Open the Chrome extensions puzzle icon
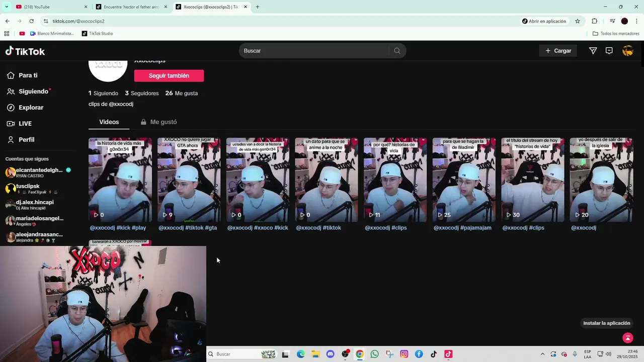This screenshot has width=644, height=362. [x=594, y=21]
